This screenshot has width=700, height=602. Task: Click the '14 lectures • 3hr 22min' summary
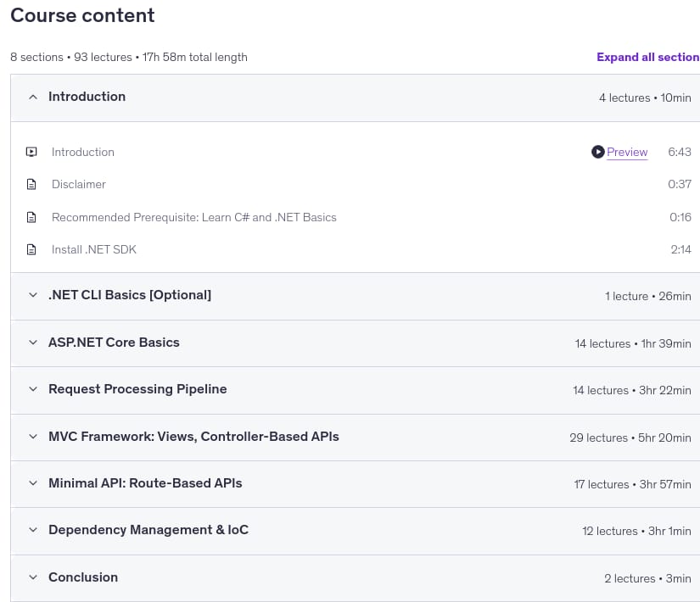pos(632,391)
